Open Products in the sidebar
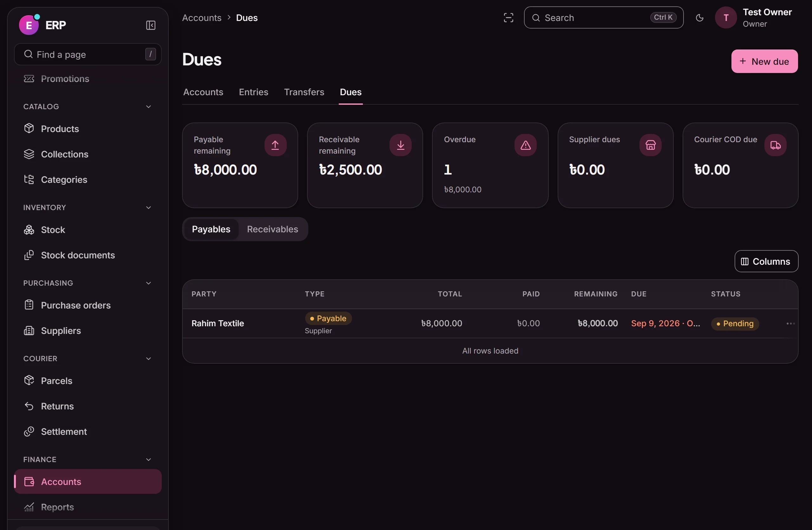The image size is (812, 530). pos(88,129)
